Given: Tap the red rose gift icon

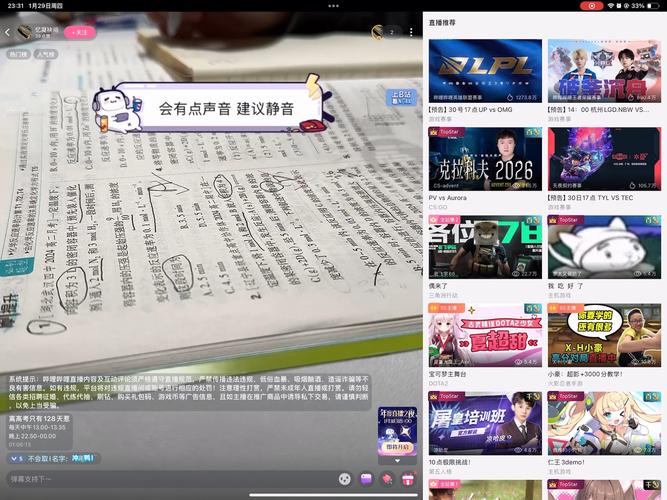Looking at the screenshot, I should (387, 480).
